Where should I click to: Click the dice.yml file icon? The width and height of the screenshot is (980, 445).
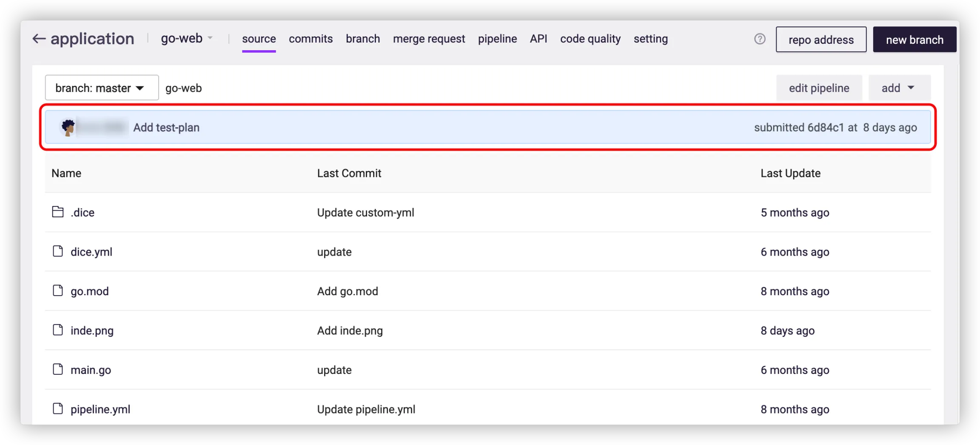pyautogui.click(x=58, y=251)
